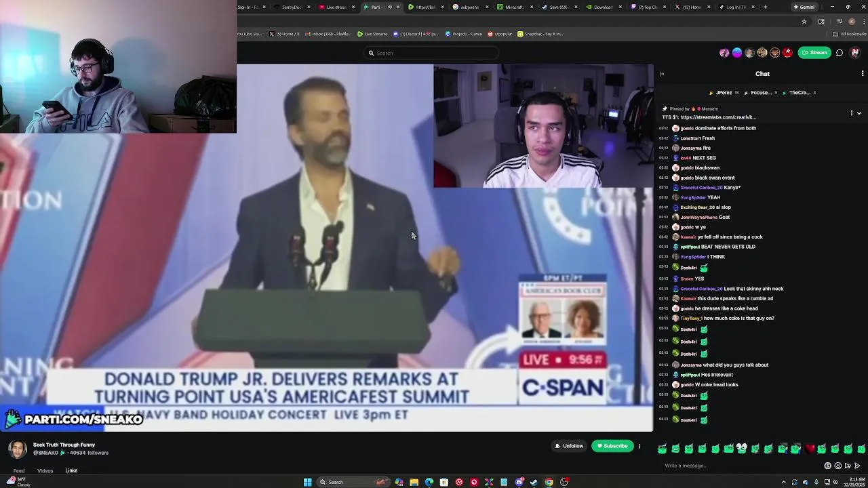Open the chat options three-dot menu
The image size is (868, 488).
(863, 74)
